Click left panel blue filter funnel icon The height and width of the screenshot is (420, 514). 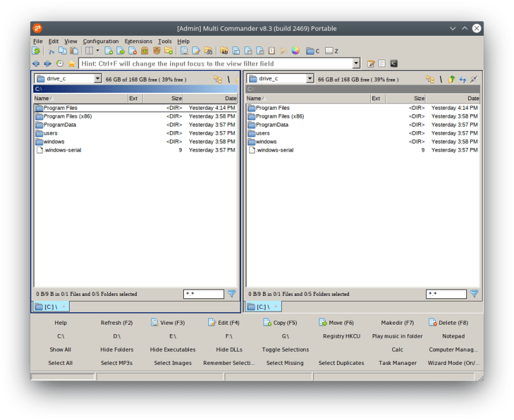pos(232,293)
